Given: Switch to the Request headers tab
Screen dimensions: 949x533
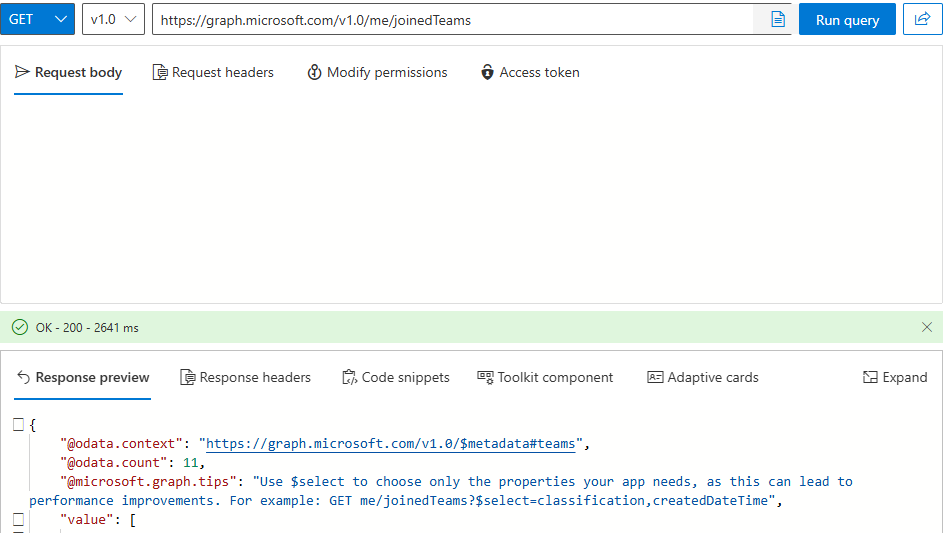Looking at the screenshot, I should 213,73.
